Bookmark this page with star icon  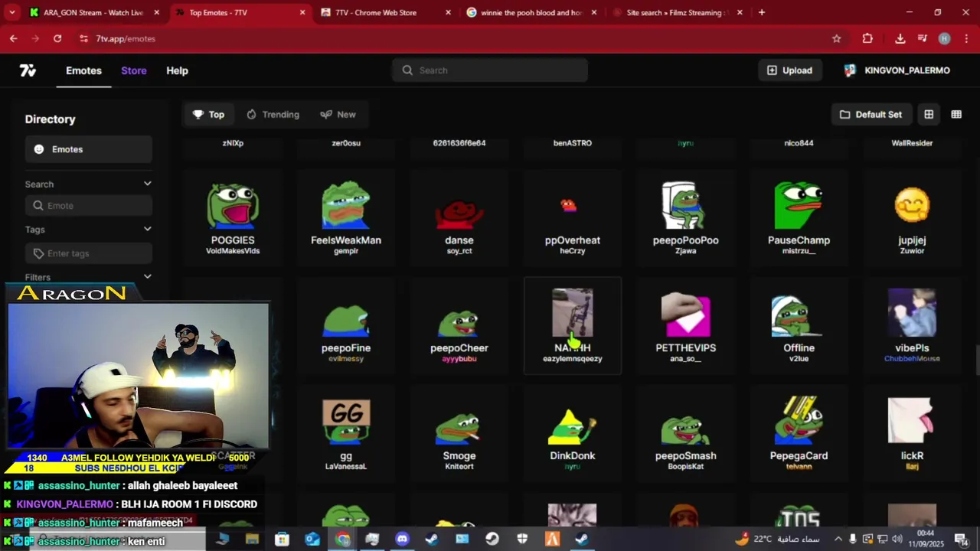point(836,38)
